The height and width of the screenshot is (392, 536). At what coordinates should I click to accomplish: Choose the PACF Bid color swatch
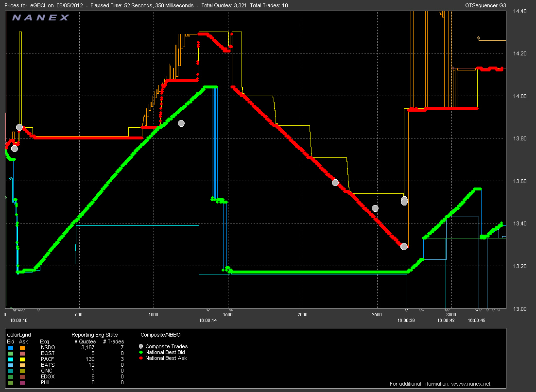click(x=11, y=359)
